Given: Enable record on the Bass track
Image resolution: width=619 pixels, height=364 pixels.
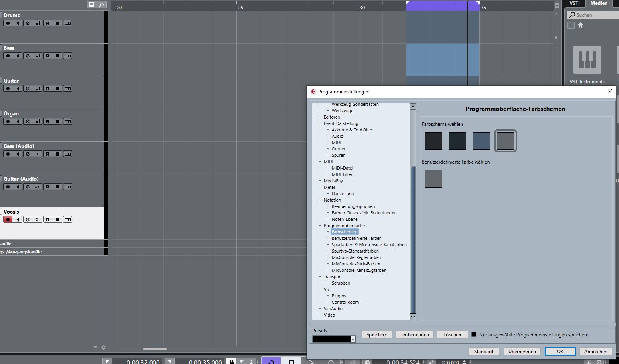Looking at the screenshot, I should click(x=8, y=56).
